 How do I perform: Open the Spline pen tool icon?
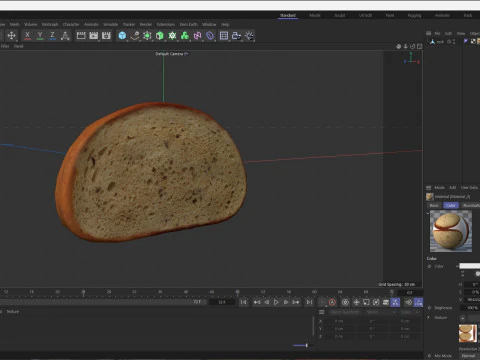pyautogui.click(x=135, y=36)
